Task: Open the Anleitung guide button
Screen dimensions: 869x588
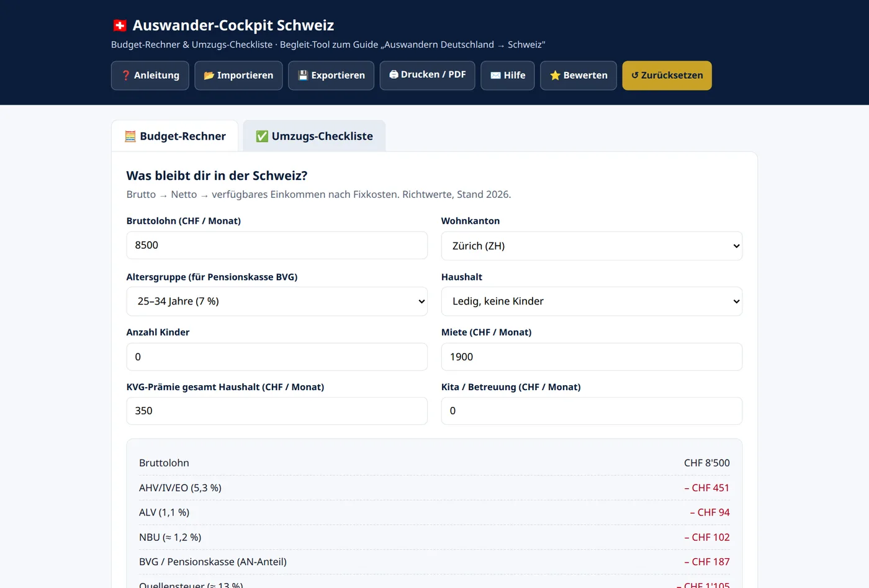Action: 150,76
